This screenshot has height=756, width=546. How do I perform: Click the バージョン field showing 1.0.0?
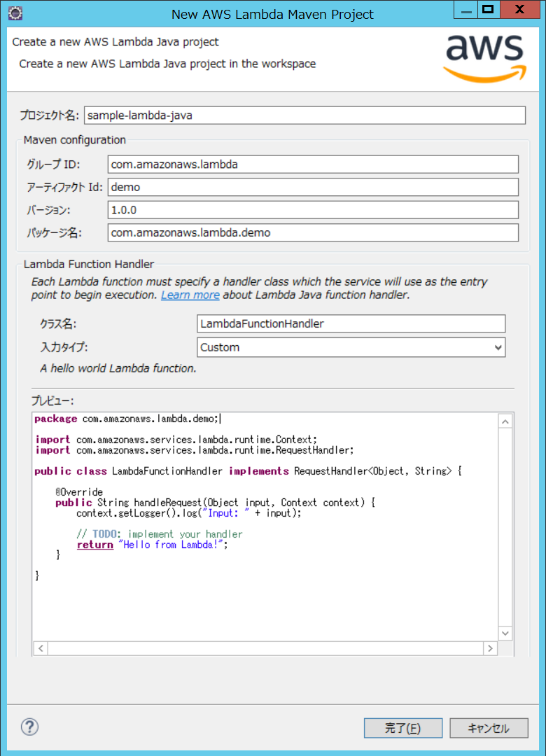[x=313, y=210]
